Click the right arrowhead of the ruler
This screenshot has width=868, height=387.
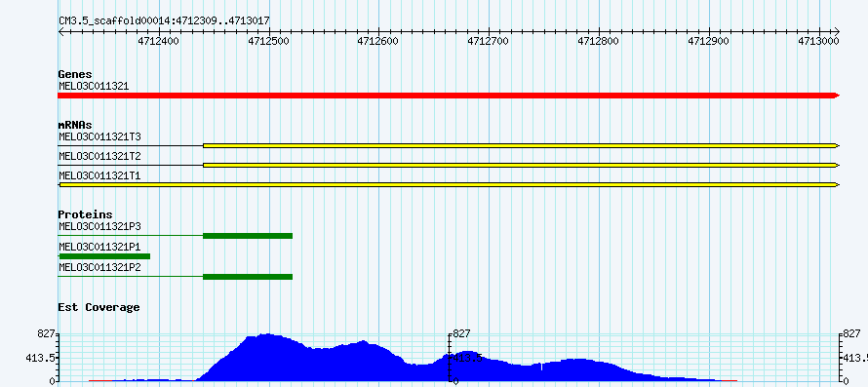pos(837,31)
